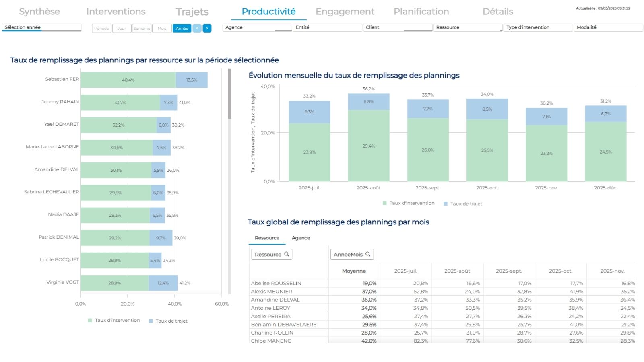Go to the Trajets tab
The height and width of the screenshot is (362, 644).
[192, 12]
